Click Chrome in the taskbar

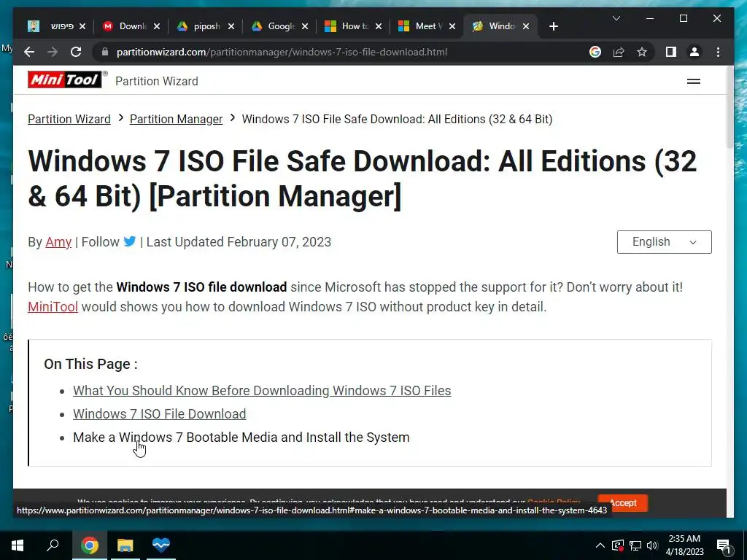(x=89, y=545)
